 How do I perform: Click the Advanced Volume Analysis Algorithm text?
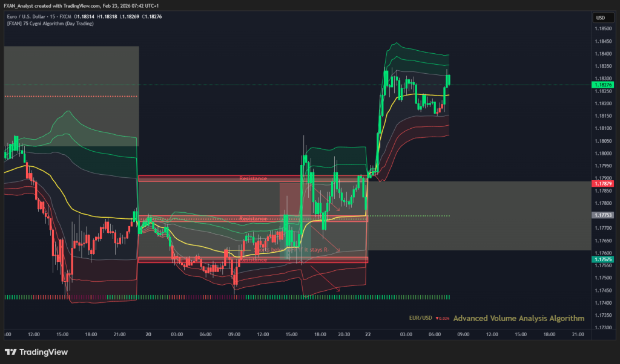[518, 318]
